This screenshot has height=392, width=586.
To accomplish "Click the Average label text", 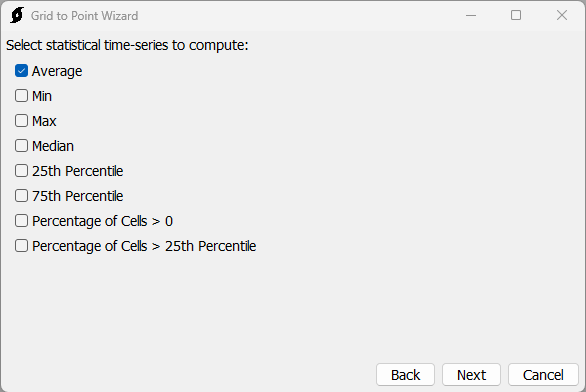I will pyautogui.click(x=57, y=71).
